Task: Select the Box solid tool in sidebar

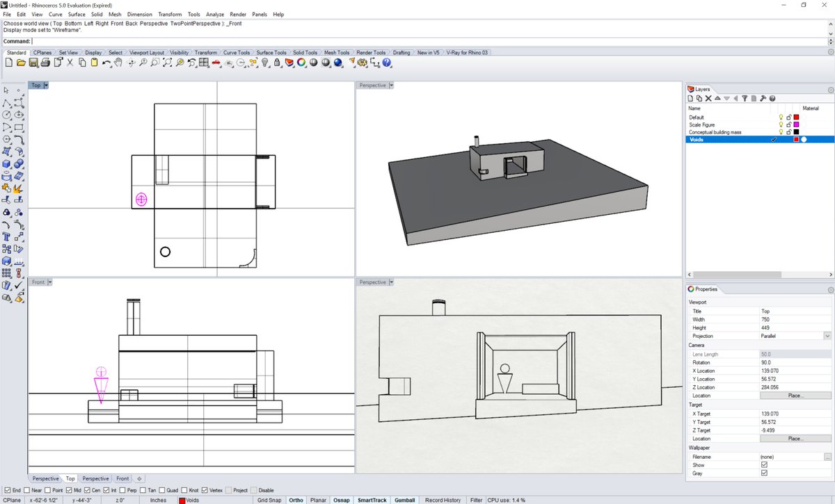Action: pyautogui.click(x=7, y=164)
